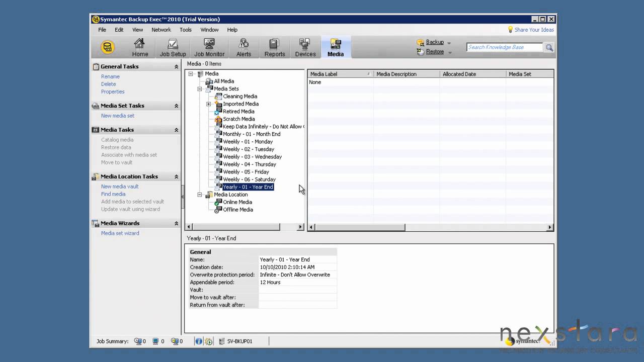644x362 pixels.
Task: Sort by Media Set column header
Action: (x=529, y=74)
